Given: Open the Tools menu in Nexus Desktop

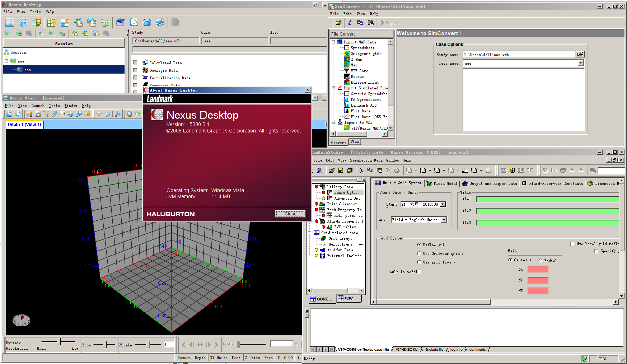Looking at the screenshot, I should point(35,12).
